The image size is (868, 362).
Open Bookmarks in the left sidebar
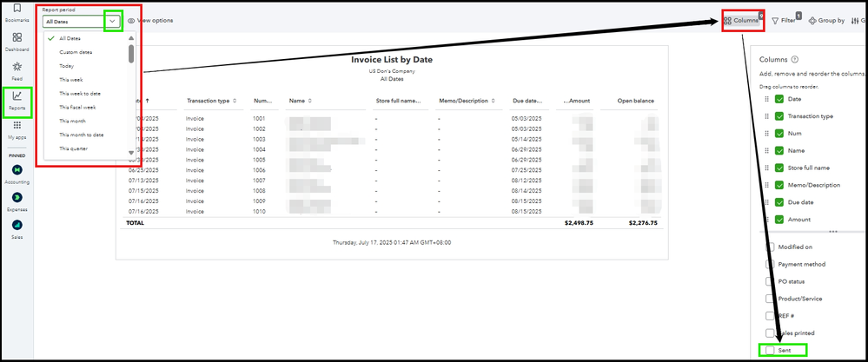pos(17,9)
